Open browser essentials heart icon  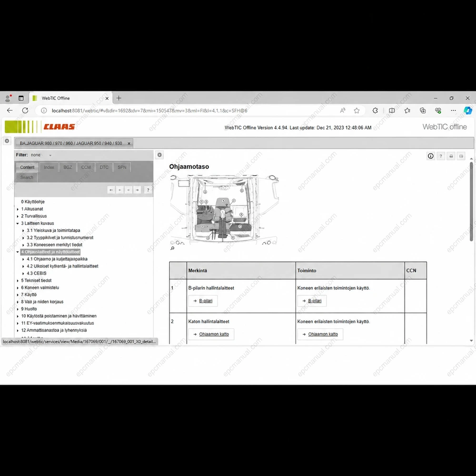click(438, 110)
